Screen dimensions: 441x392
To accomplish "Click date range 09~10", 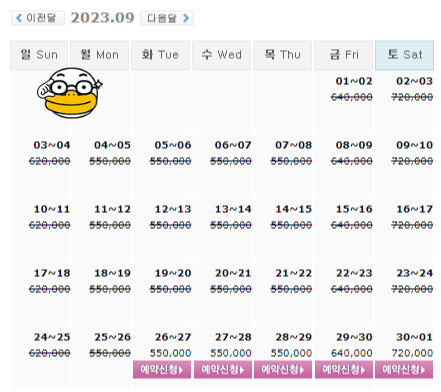I will pyautogui.click(x=414, y=145).
